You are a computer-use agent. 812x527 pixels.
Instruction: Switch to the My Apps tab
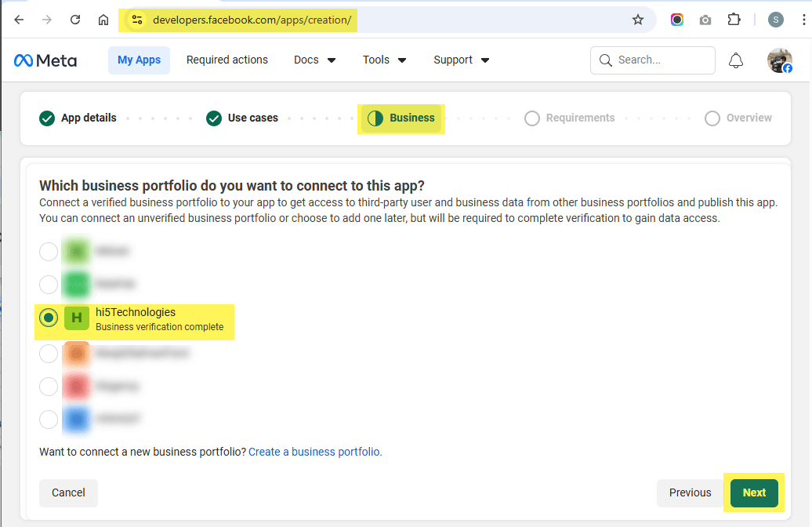tap(139, 60)
